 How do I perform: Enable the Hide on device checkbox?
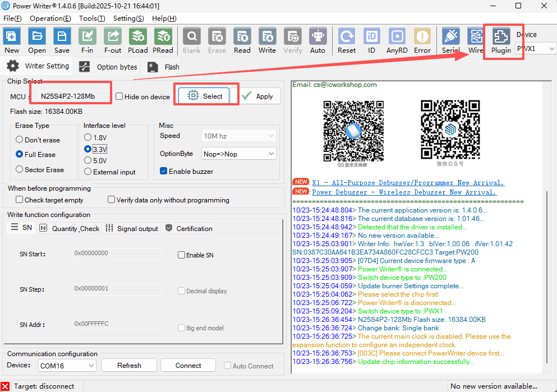point(119,96)
